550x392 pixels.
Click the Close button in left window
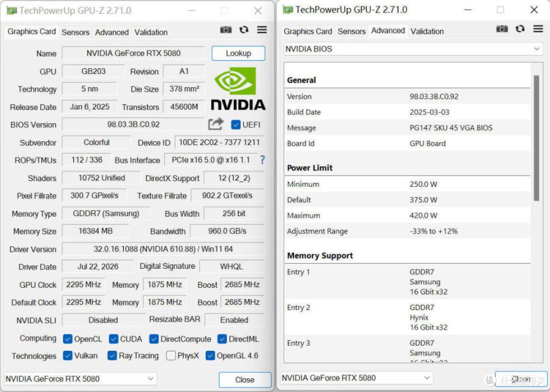[x=245, y=380]
